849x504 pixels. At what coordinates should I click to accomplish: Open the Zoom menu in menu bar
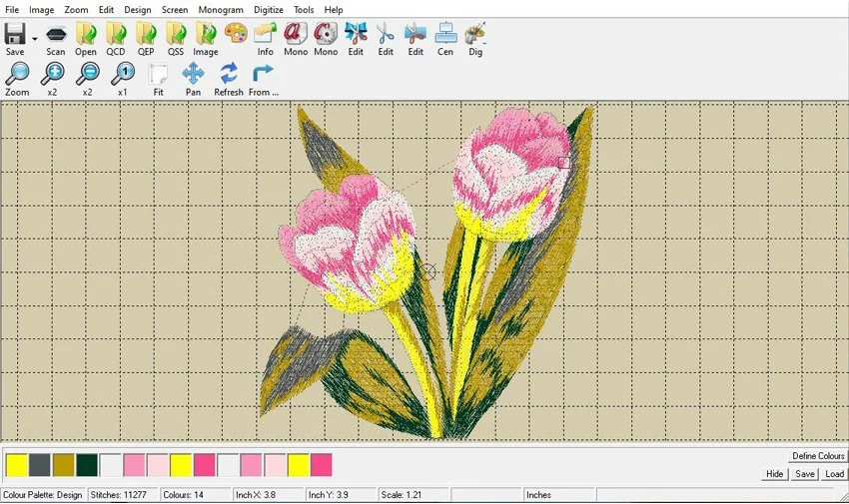pos(76,10)
